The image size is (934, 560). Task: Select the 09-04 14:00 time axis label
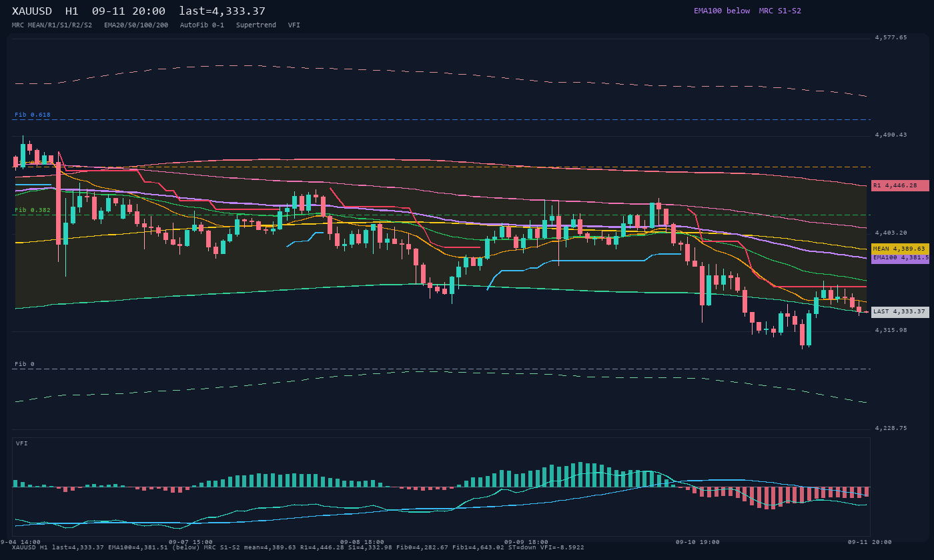point(21,542)
